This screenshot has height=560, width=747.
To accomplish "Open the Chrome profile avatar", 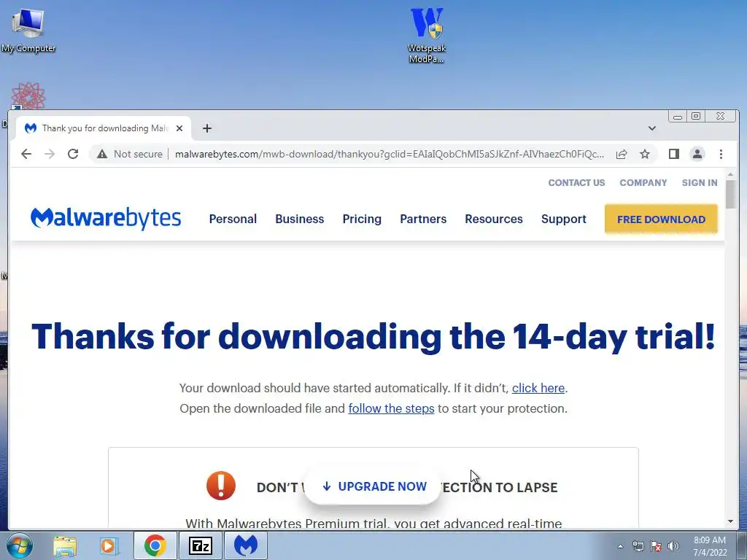I will pyautogui.click(x=697, y=154).
